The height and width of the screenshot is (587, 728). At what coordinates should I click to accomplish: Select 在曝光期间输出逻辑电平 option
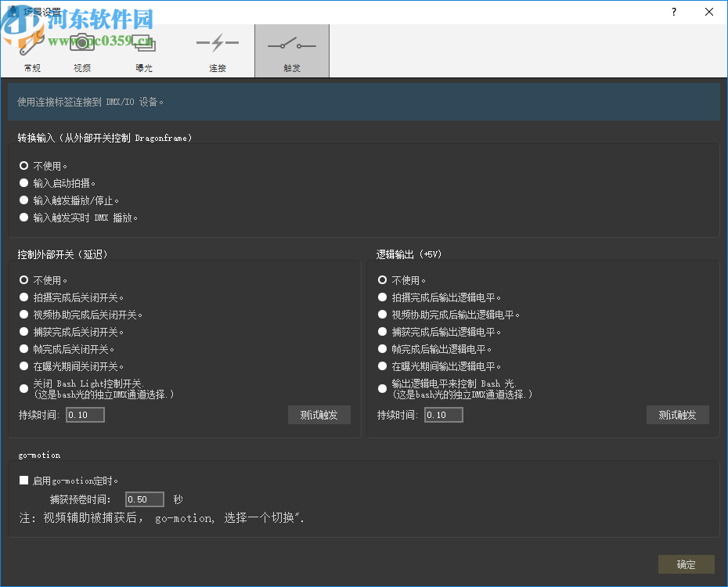click(382, 366)
